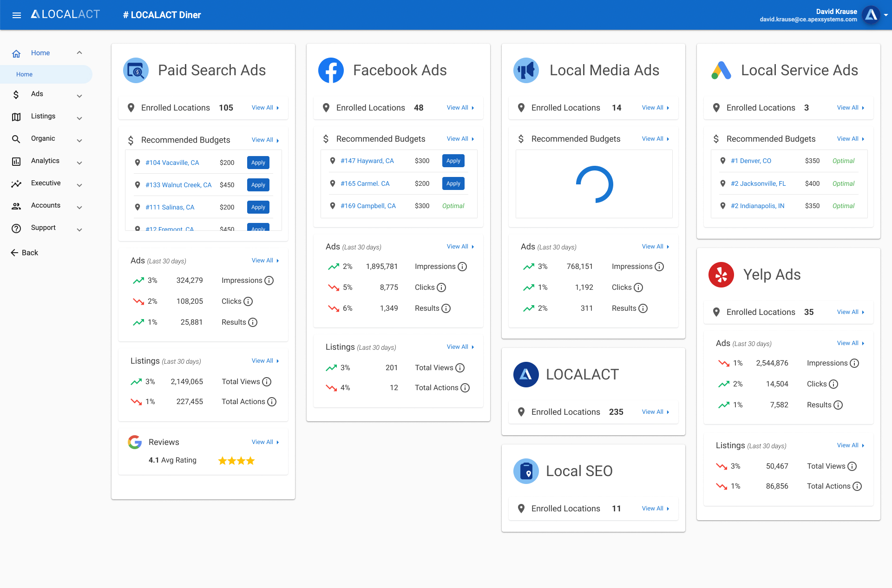Image resolution: width=892 pixels, height=588 pixels.
Task: Open the #2 Jacksonville, FL location link
Action: click(x=758, y=183)
